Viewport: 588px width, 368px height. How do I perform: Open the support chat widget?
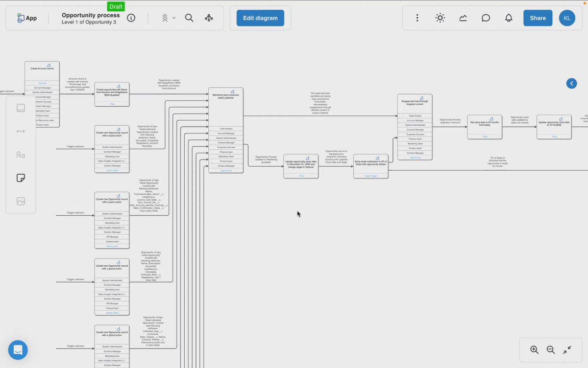click(18, 350)
